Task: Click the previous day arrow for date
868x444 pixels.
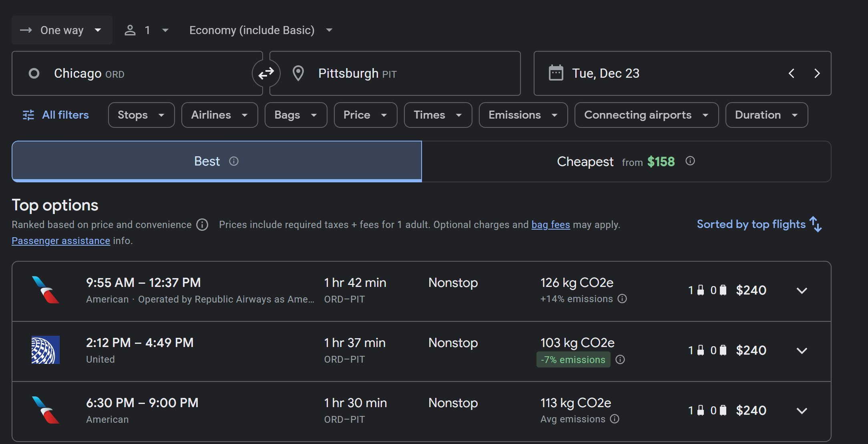Action: pyautogui.click(x=792, y=73)
